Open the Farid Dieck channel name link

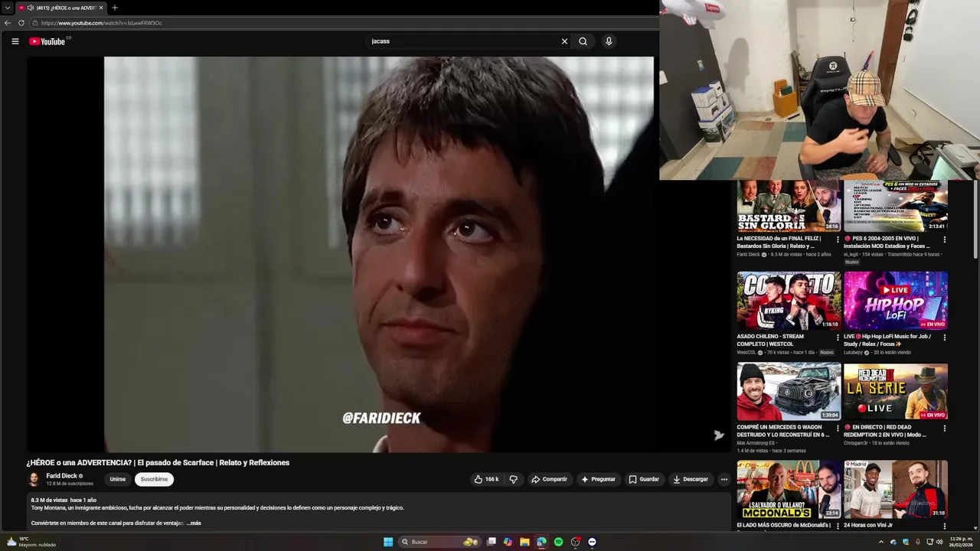[x=61, y=475]
